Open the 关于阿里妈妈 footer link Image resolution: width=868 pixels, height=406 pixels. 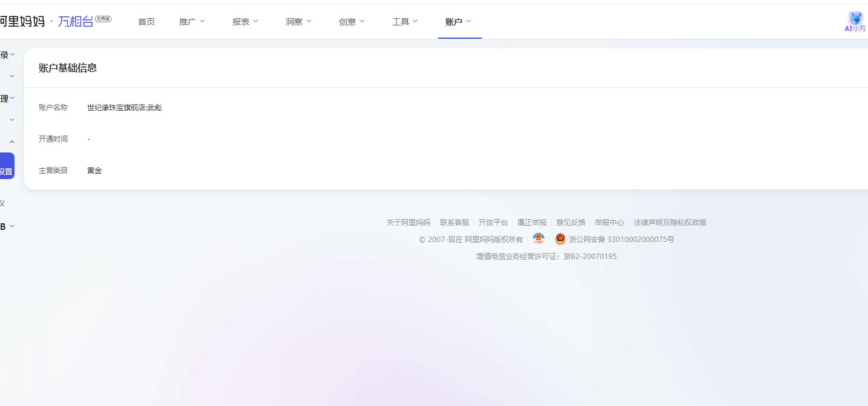pos(408,223)
